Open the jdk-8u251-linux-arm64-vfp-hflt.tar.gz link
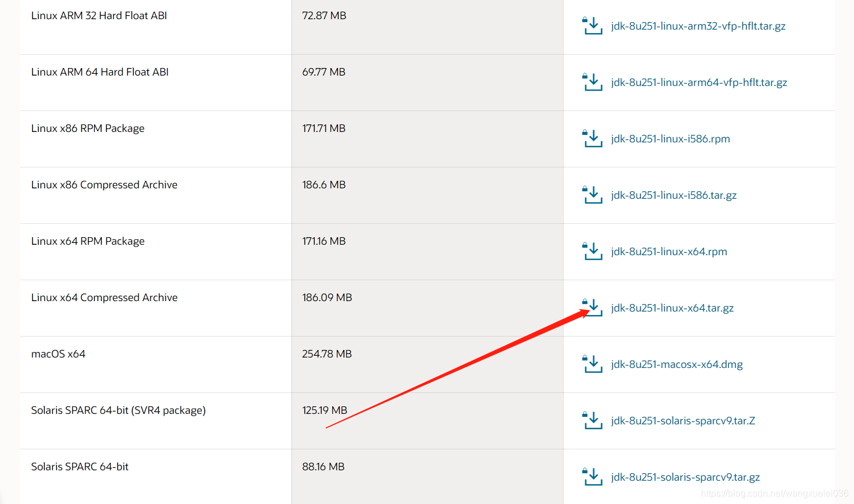854x504 pixels. point(699,83)
